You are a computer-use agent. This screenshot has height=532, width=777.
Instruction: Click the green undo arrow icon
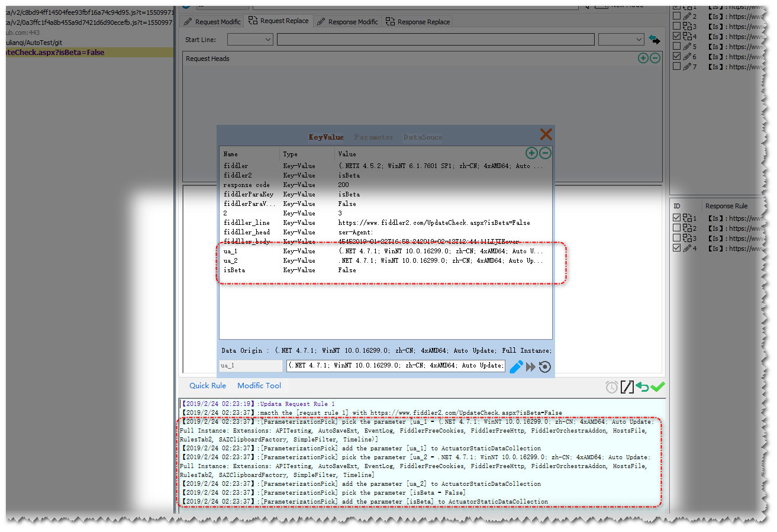coord(642,387)
